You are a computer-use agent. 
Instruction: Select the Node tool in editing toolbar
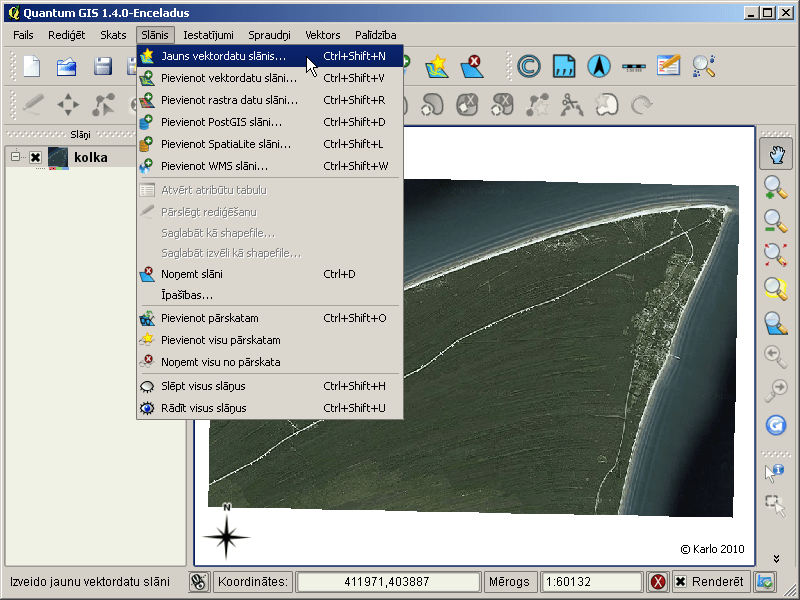click(x=103, y=105)
